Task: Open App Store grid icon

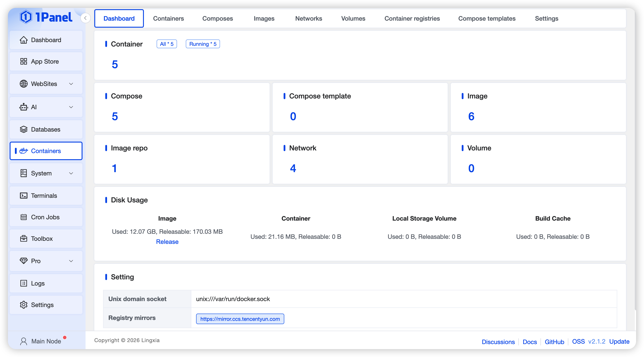Action: pos(23,61)
